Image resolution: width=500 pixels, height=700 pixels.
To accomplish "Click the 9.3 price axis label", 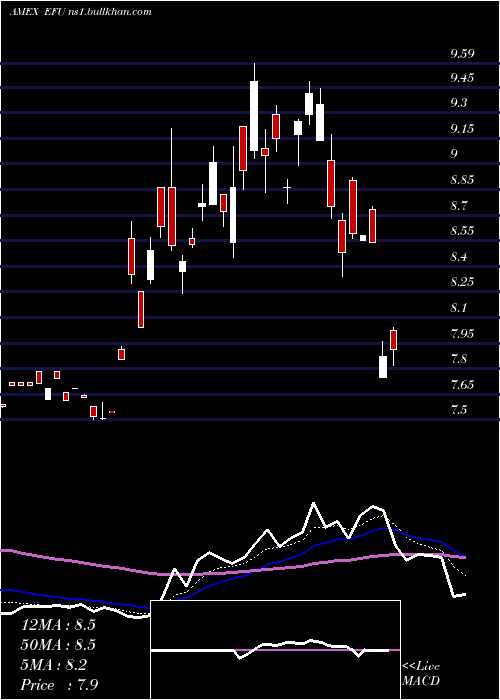I will [x=459, y=103].
